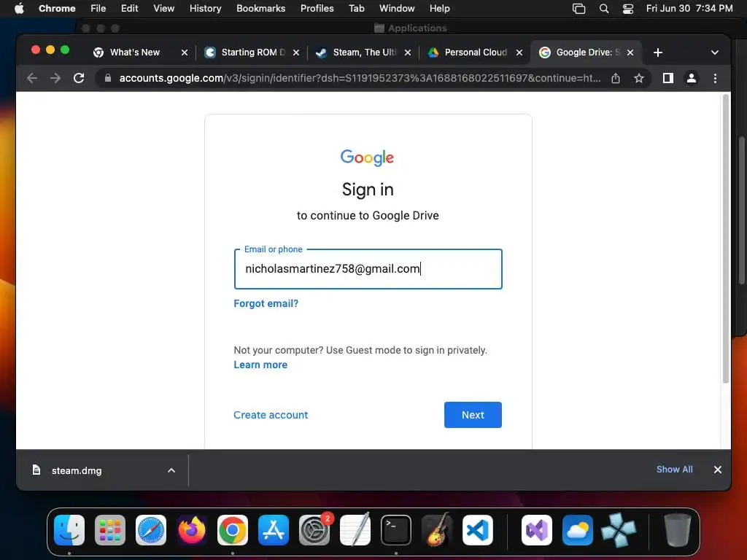Open TextEdit from the Dock
The height and width of the screenshot is (560, 747).
(355, 530)
